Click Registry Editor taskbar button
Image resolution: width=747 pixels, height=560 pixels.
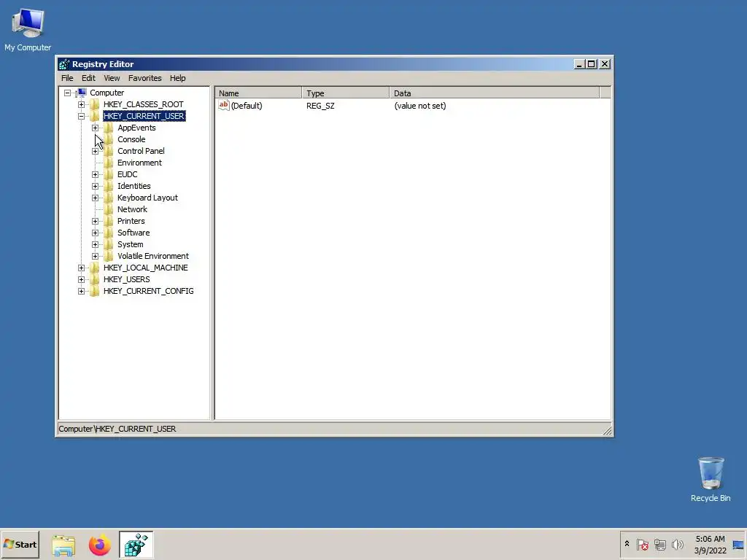click(x=136, y=545)
